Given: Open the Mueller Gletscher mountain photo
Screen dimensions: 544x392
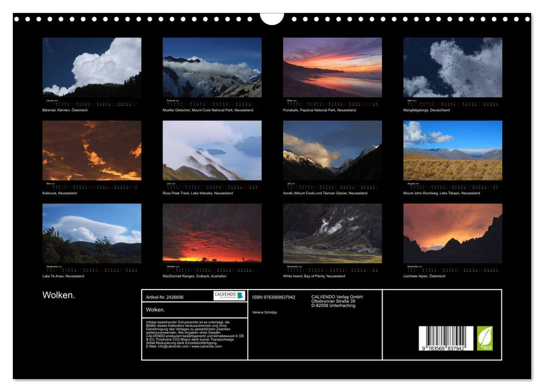Looking at the screenshot, I should [212, 67].
